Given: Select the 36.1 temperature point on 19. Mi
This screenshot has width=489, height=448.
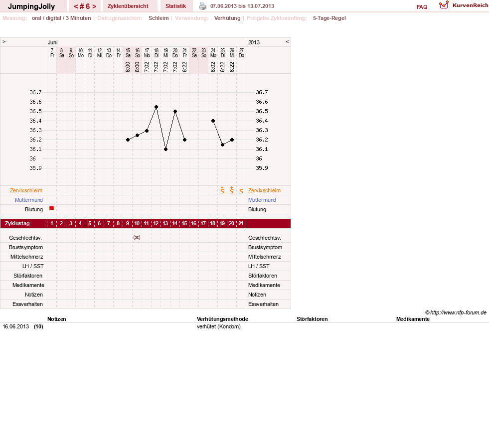Looking at the screenshot, I should click(x=165, y=149).
